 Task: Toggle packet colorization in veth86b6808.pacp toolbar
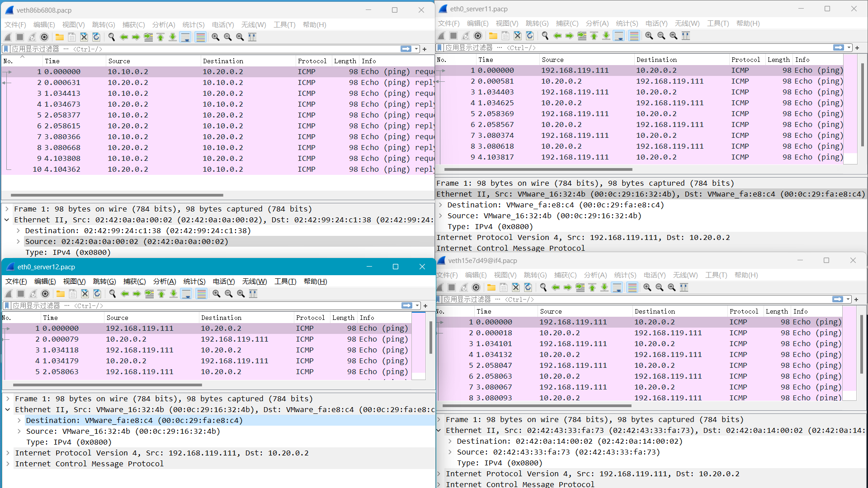tap(201, 37)
